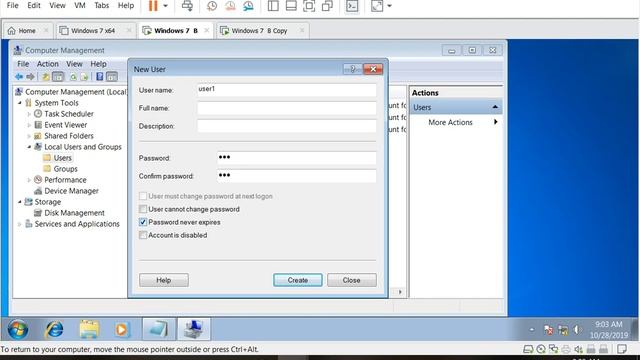This screenshot has width=640, height=360.
Task: Collapse the Storage tree node
Action: click(x=20, y=202)
